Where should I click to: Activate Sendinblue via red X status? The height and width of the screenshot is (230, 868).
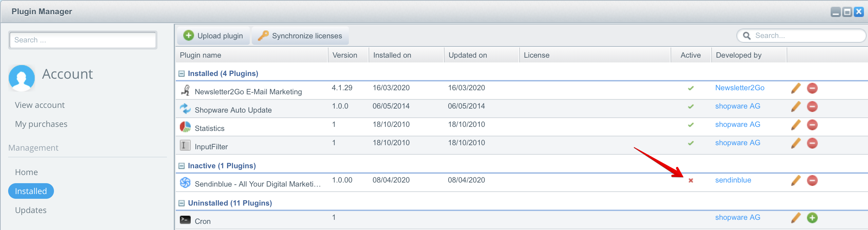(x=691, y=180)
